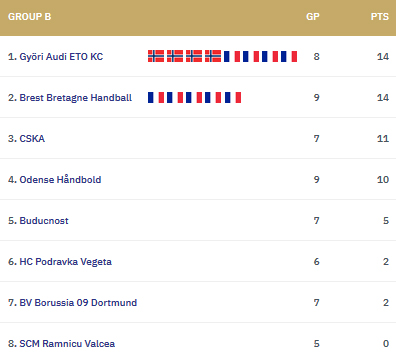Select the second Norwegian flag in Györi row

(175, 56)
